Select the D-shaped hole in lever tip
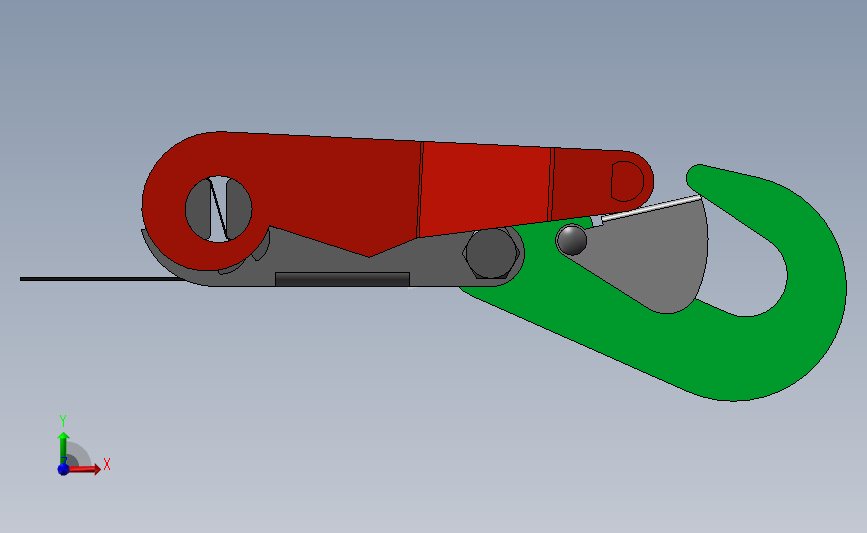Image resolution: width=867 pixels, height=533 pixels. 627,181
